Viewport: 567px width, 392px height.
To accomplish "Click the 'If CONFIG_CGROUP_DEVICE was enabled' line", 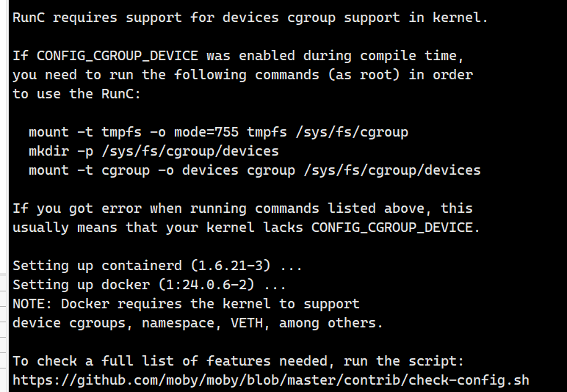I will 239,56.
